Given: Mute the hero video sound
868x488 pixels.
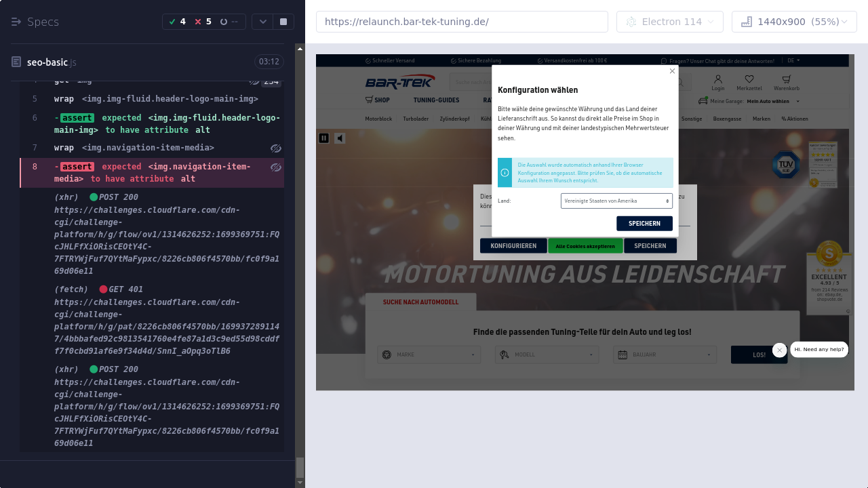Looking at the screenshot, I should pos(340,138).
